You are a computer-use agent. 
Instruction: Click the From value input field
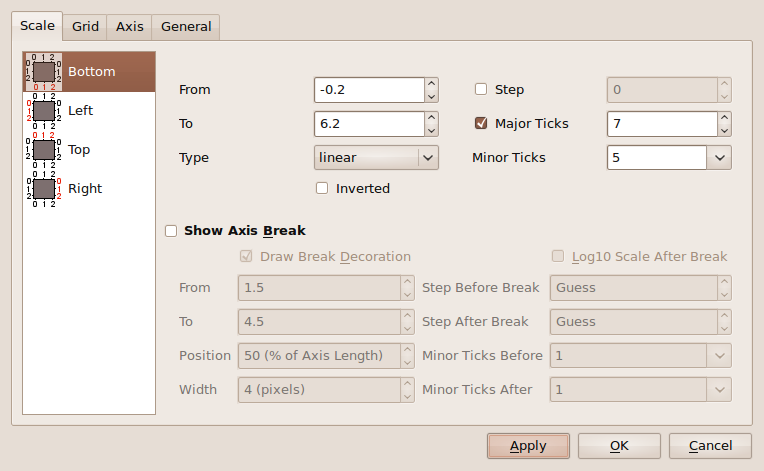tap(368, 90)
